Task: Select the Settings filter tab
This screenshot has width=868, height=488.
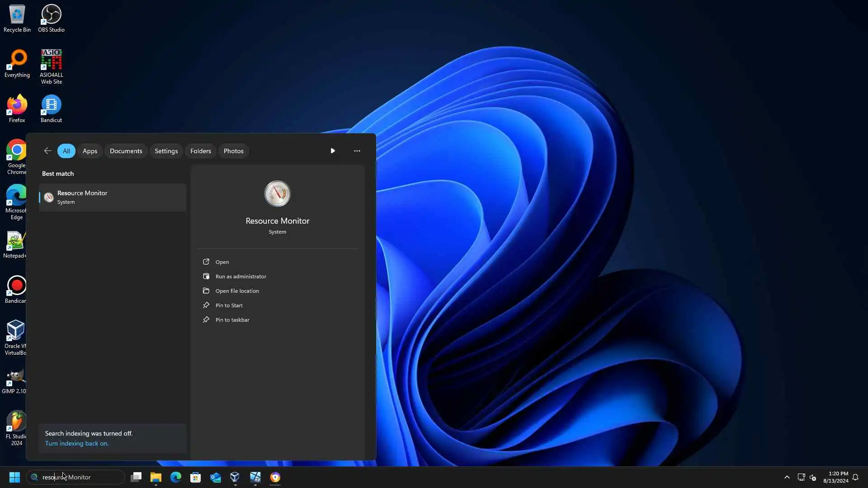Action: [x=166, y=151]
